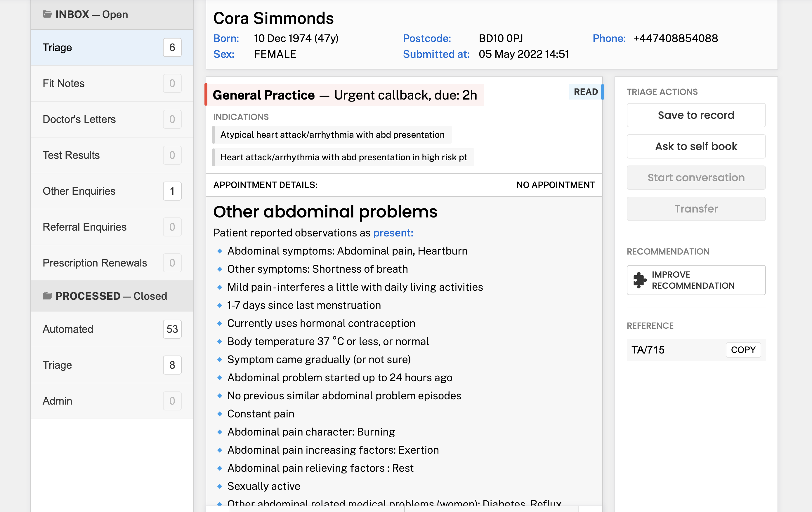
Task: Click the Start conversation button
Action: [x=696, y=177]
